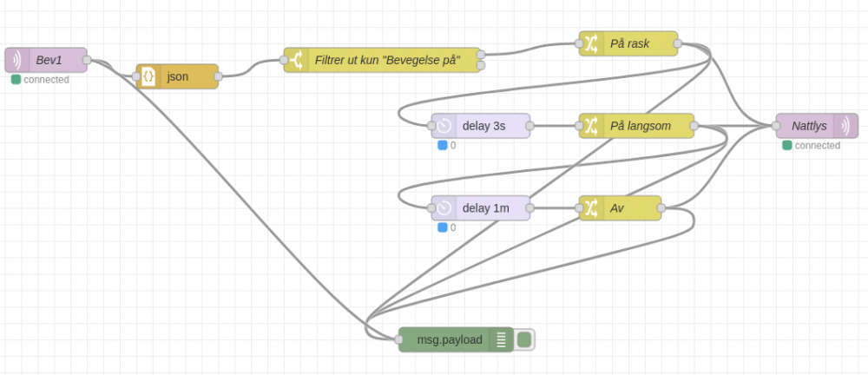Click the input port of Nattlys node

click(x=776, y=126)
